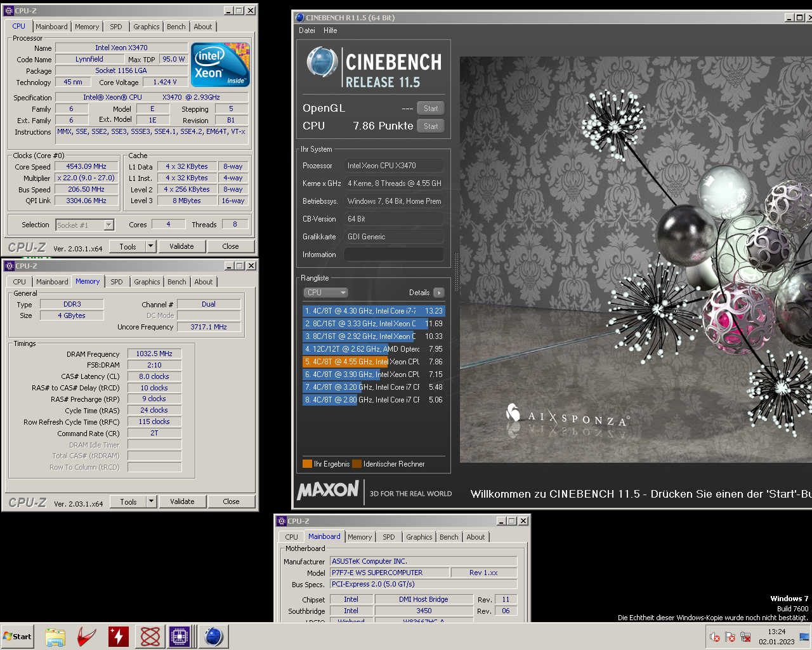
Task: Start the CPU benchmark showing 7.86 Punkte
Action: coord(431,126)
